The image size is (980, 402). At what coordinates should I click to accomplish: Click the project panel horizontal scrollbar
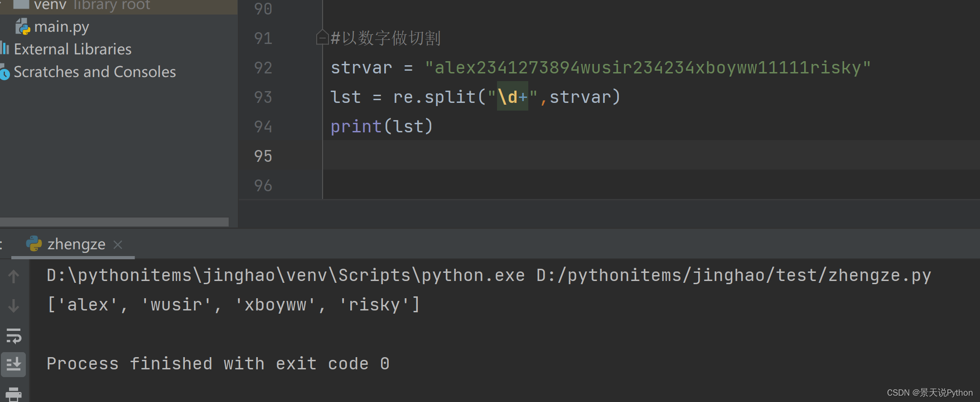click(x=114, y=222)
